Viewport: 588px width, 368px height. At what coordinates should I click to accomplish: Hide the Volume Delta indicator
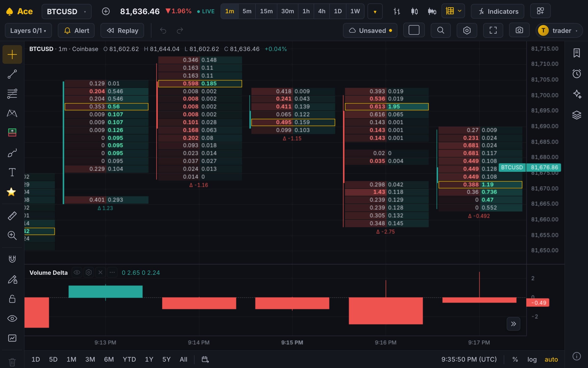[x=77, y=272]
